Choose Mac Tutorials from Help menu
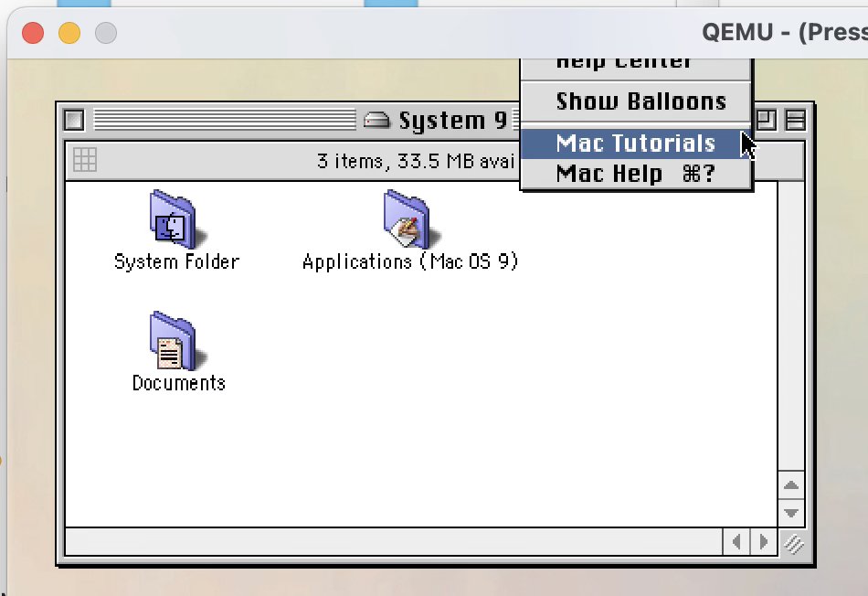Viewport: 868px width, 596px height. (x=636, y=144)
